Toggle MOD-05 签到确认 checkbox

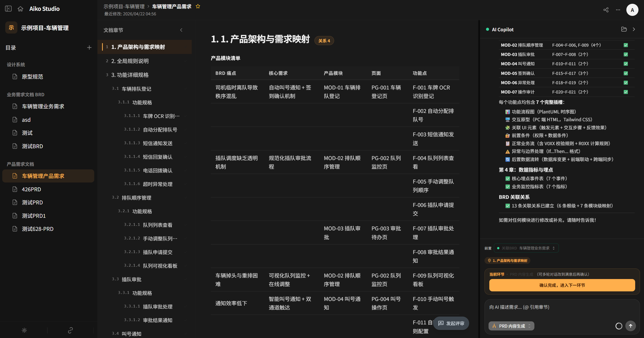[x=626, y=73]
